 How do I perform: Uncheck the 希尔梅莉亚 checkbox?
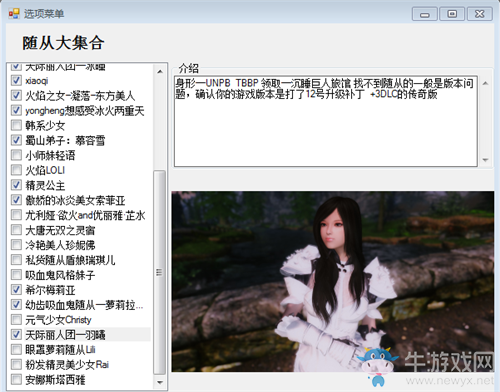[x=16, y=289]
